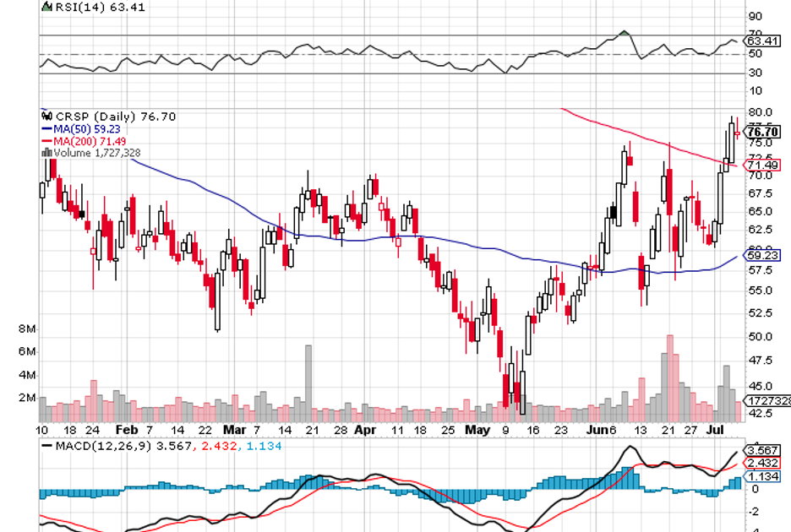Select the May label on date axis
The width and height of the screenshot is (791, 532).
click(x=477, y=429)
